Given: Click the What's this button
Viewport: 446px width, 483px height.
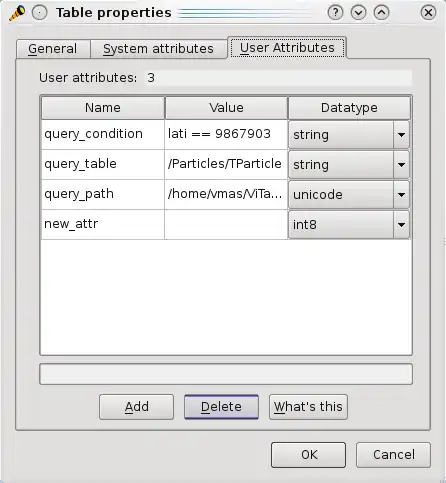Looking at the screenshot, I should pyautogui.click(x=308, y=407).
